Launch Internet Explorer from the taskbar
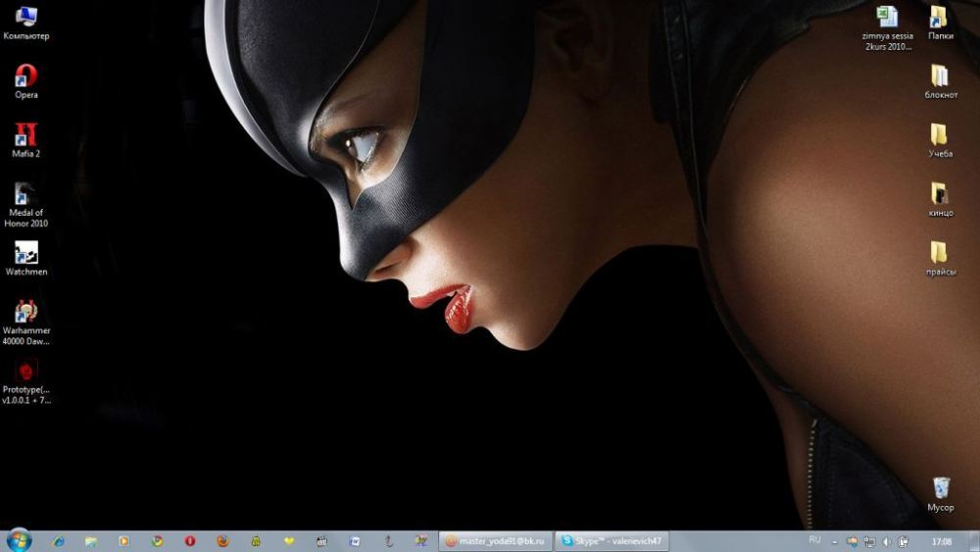Image resolution: width=980 pixels, height=552 pixels. click(58, 541)
